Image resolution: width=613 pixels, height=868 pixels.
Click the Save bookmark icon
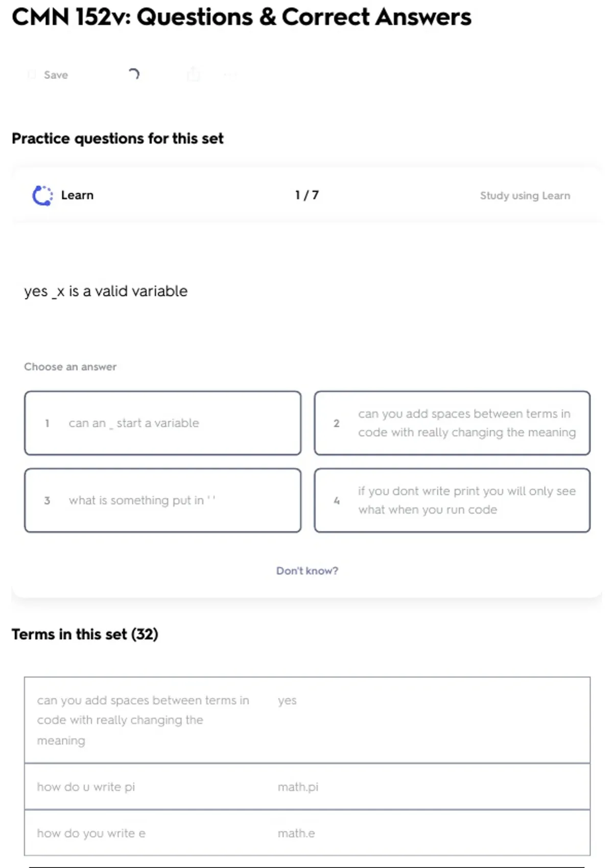pos(32,75)
